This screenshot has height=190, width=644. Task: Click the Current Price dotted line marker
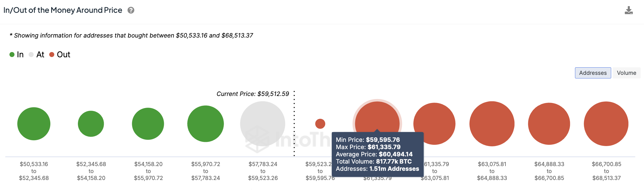pos(294,124)
